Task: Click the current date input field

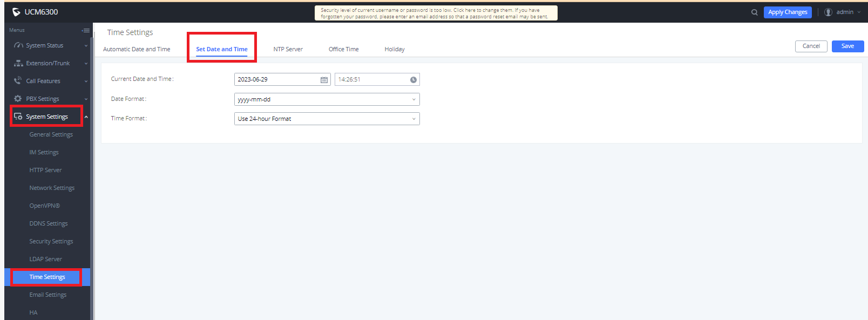Action: (282, 79)
